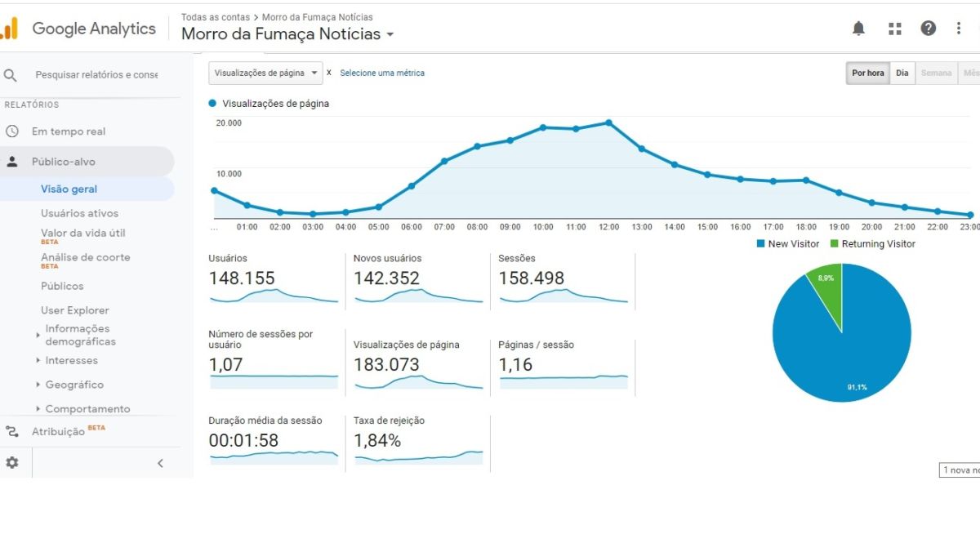Select the Sessões 158.498 metric card
This screenshot has width=980, height=552.
(x=563, y=281)
